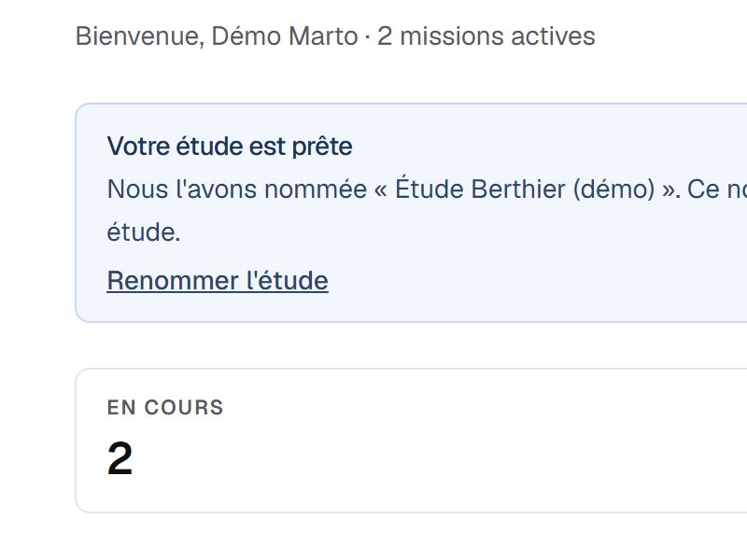Click the "Étude Berthier (démo)" name in banner
This screenshot has height=560, width=747.
(525, 189)
